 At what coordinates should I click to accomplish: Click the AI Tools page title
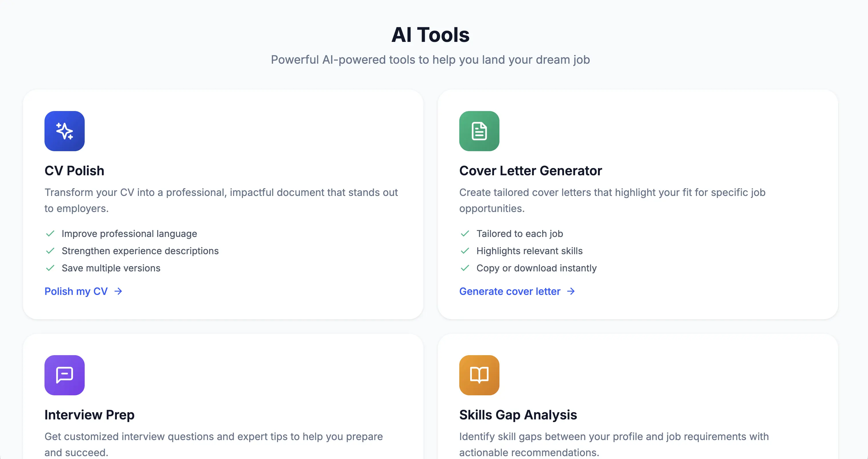[430, 35]
